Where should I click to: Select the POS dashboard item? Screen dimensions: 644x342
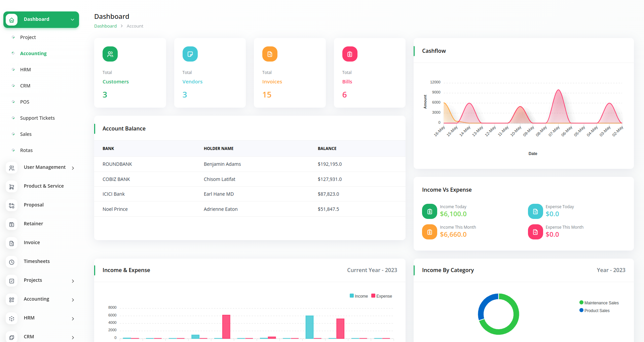pos(25,102)
